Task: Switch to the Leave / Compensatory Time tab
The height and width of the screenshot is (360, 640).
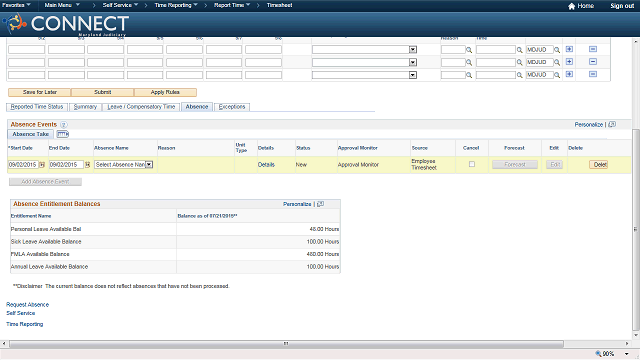Action: pos(141,107)
